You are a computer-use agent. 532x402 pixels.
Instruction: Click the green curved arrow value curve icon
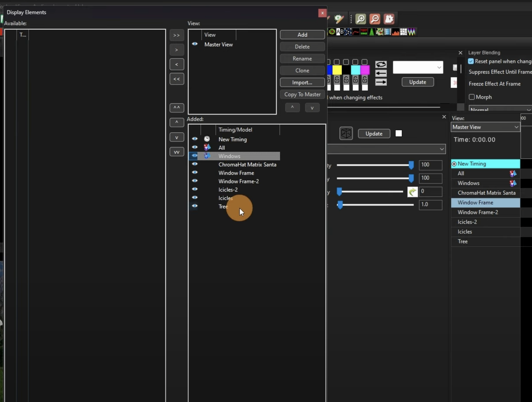pyautogui.click(x=412, y=192)
